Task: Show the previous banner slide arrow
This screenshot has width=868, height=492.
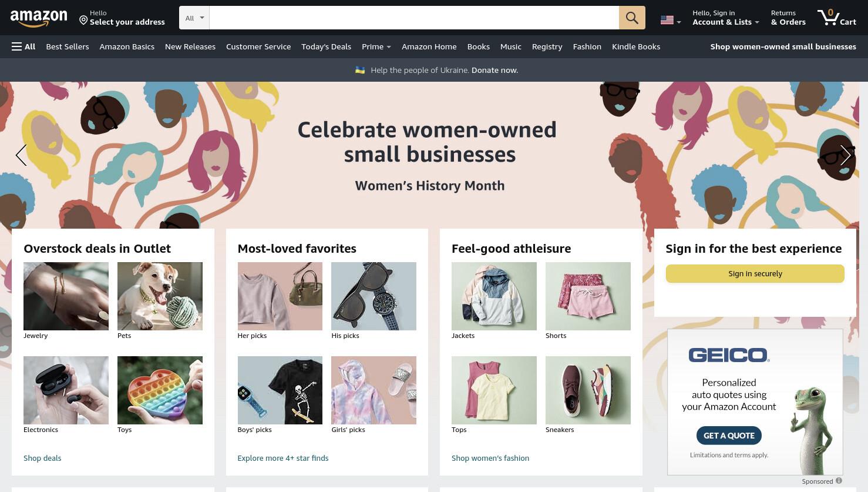Action: click(x=21, y=155)
